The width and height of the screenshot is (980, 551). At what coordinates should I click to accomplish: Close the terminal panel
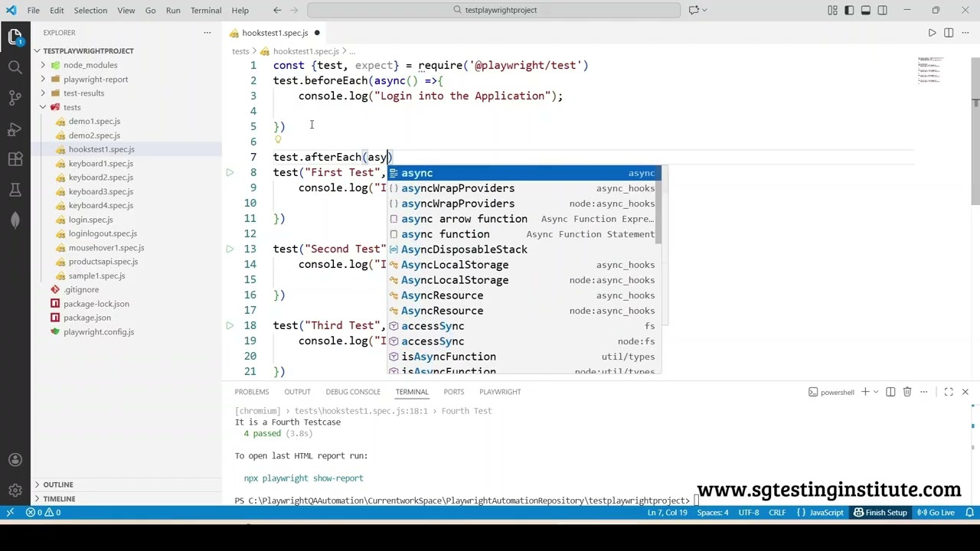[x=965, y=392]
